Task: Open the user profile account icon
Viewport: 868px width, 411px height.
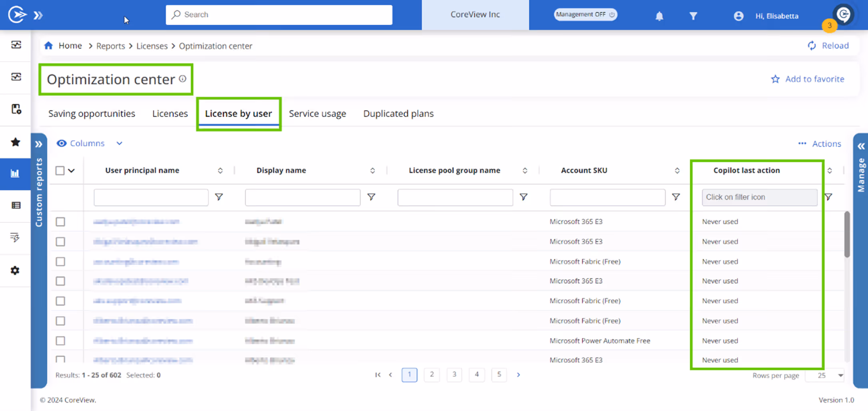Action: coord(738,16)
